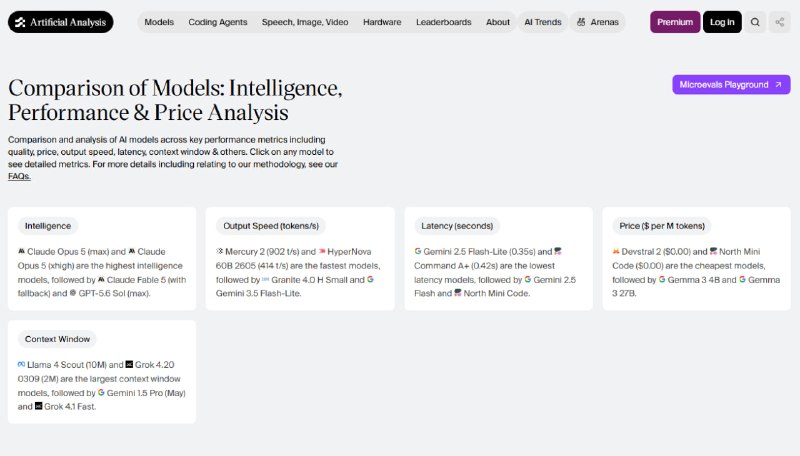This screenshot has width=800, height=456.
Task: Open GPT-5.6 Sol (max) model
Action: pyautogui.click(x=114, y=293)
